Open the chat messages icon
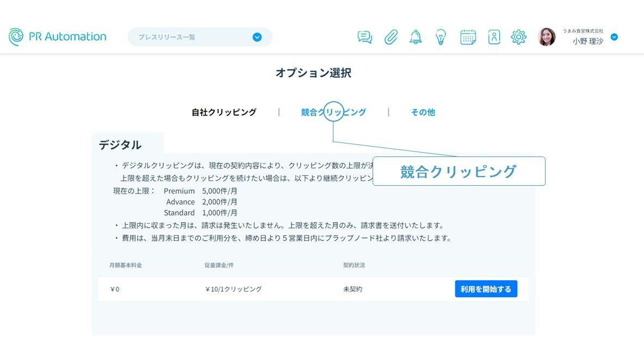Viewport: 644px width, 358px height. 365,37
